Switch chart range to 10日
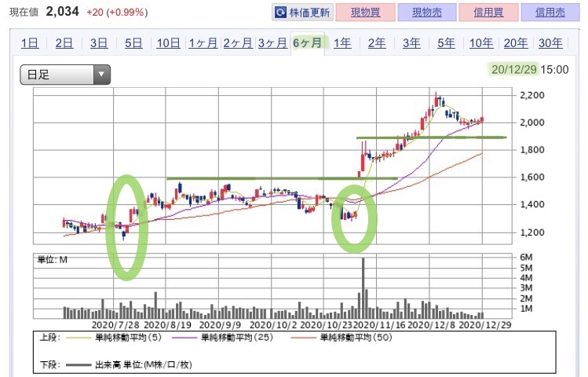Screen dimensions: 588x377 168,43
